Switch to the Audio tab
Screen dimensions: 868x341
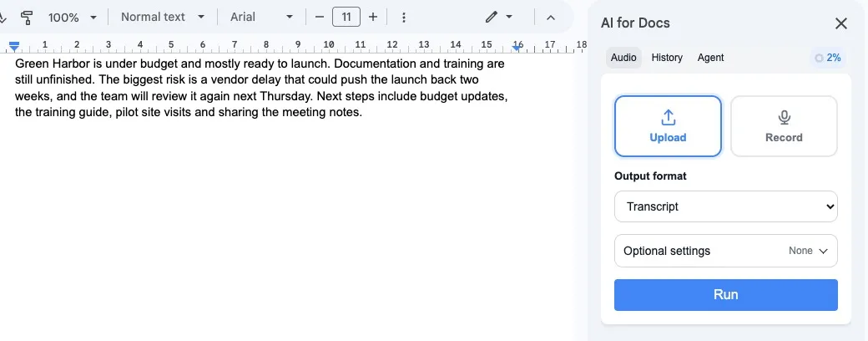click(624, 58)
